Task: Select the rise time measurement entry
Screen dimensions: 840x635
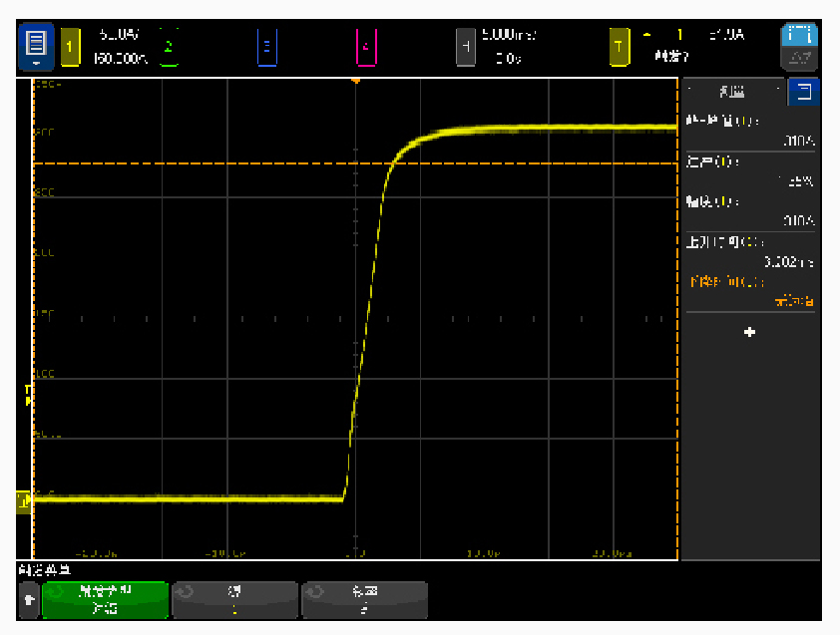Action: (x=750, y=251)
